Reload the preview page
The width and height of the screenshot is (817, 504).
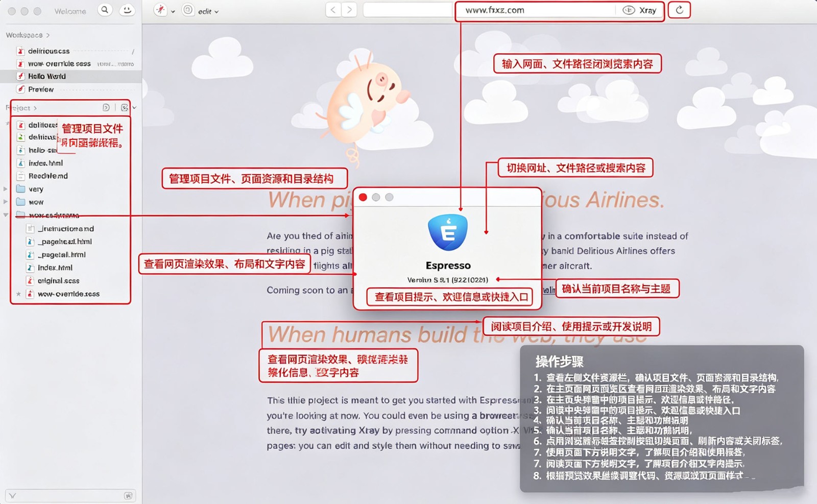point(679,10)
